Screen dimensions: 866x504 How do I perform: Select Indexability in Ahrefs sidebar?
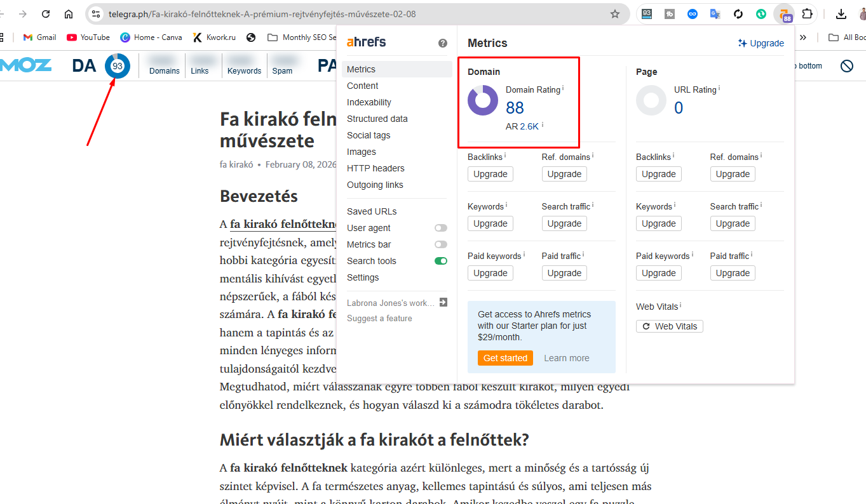tap(369, 102)
